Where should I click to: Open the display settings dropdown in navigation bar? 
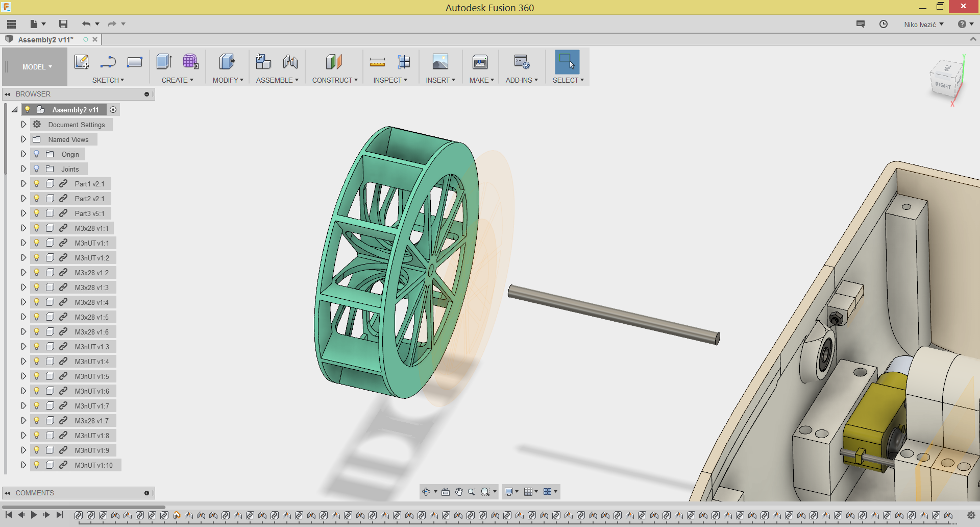click(x=511, y=492)
